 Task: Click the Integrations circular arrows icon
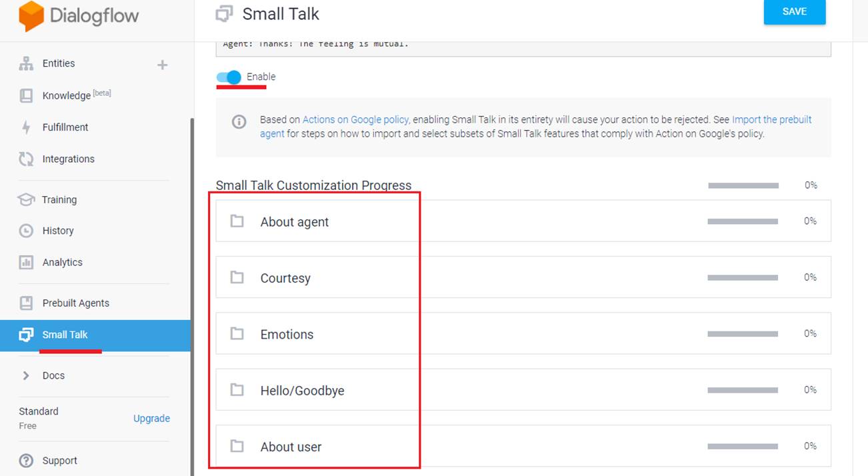point(26,159)
